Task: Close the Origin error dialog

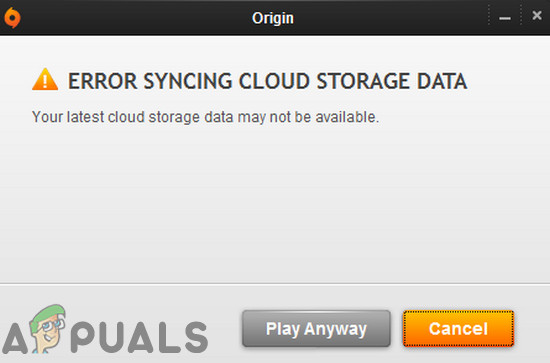Action: pyautogui.click(x=537, y=15)
